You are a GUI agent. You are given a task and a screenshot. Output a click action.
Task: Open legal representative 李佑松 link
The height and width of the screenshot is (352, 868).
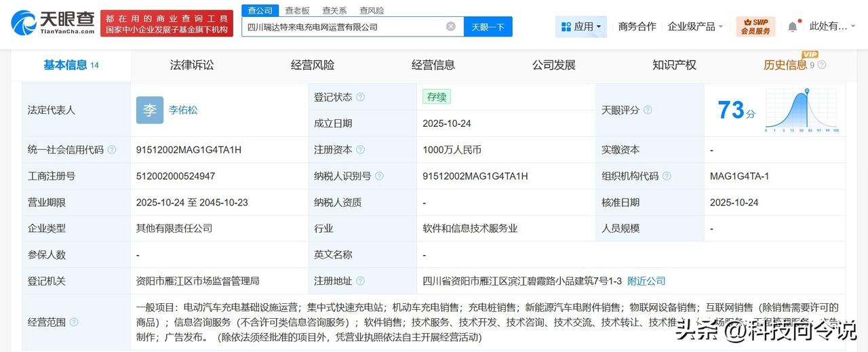click(x=183, y=110)
